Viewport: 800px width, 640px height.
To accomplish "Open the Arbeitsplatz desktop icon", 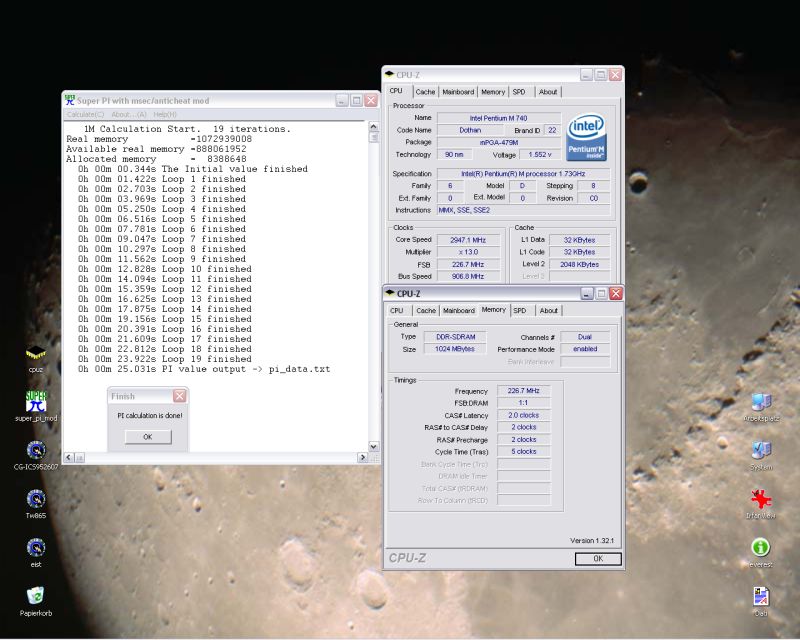I will click(761, 408).
